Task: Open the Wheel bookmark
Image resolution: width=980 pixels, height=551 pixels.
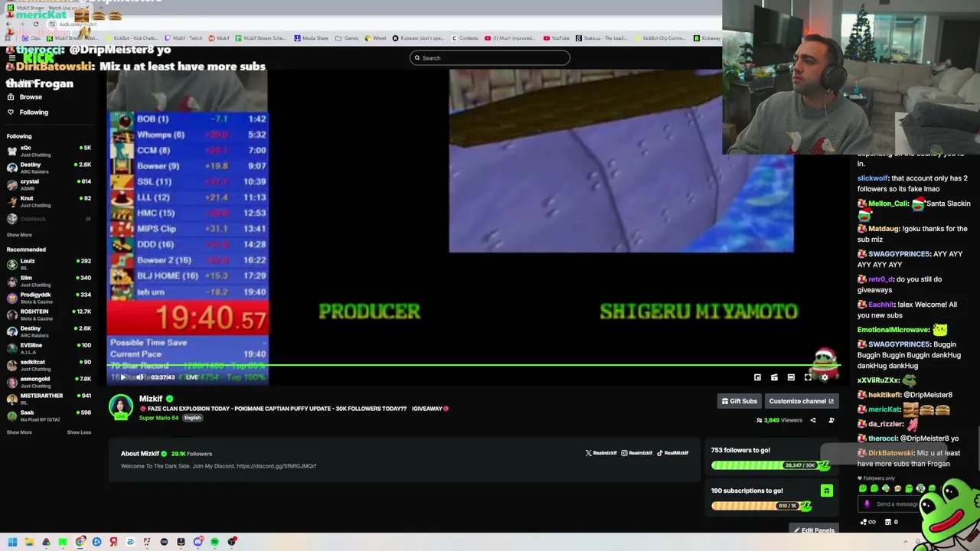Action: [376, 38]
